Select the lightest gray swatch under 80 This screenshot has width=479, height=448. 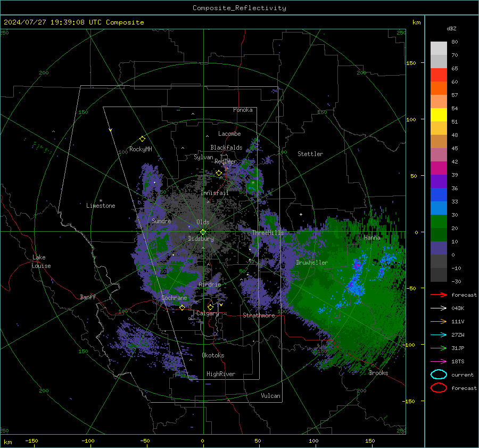tap(439, 48)
